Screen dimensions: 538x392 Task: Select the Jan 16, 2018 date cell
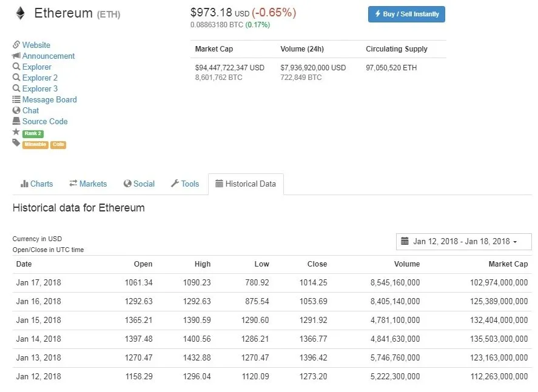coord(38,302)
